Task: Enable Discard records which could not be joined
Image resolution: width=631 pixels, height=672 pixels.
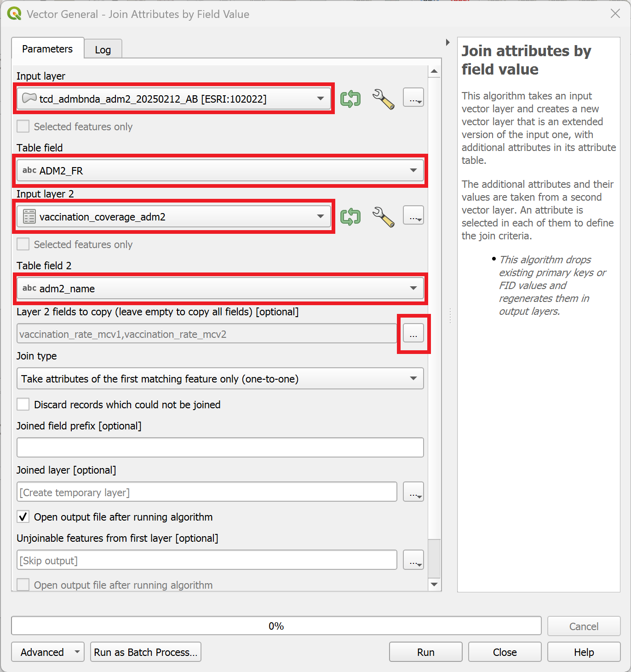Action: coord(23,404)
